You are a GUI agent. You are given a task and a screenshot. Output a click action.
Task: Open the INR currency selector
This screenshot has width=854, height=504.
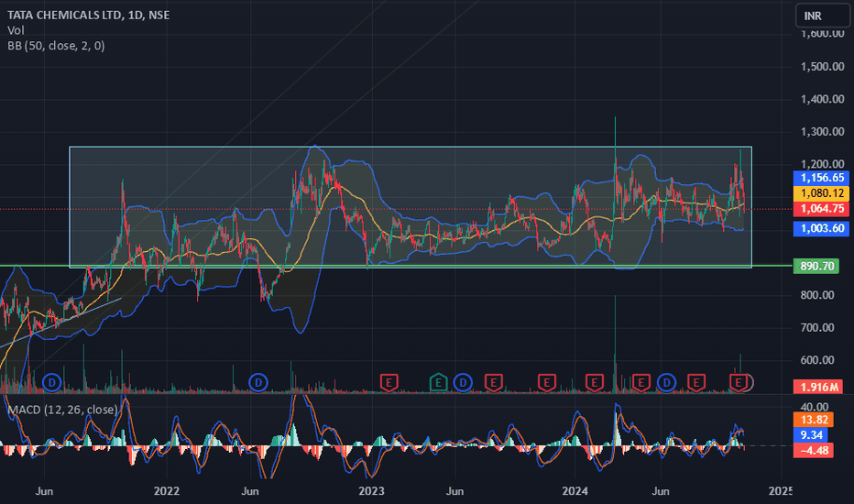[x=821, y=16]
